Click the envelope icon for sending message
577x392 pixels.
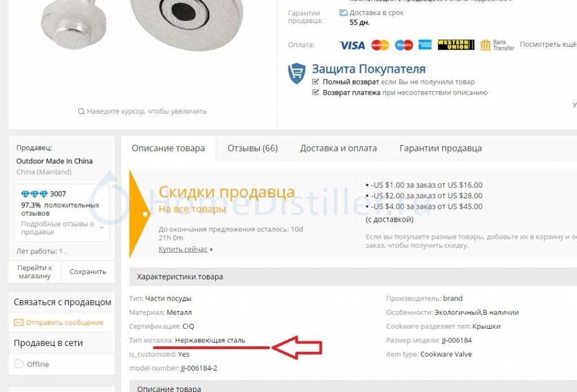[19, 323]
